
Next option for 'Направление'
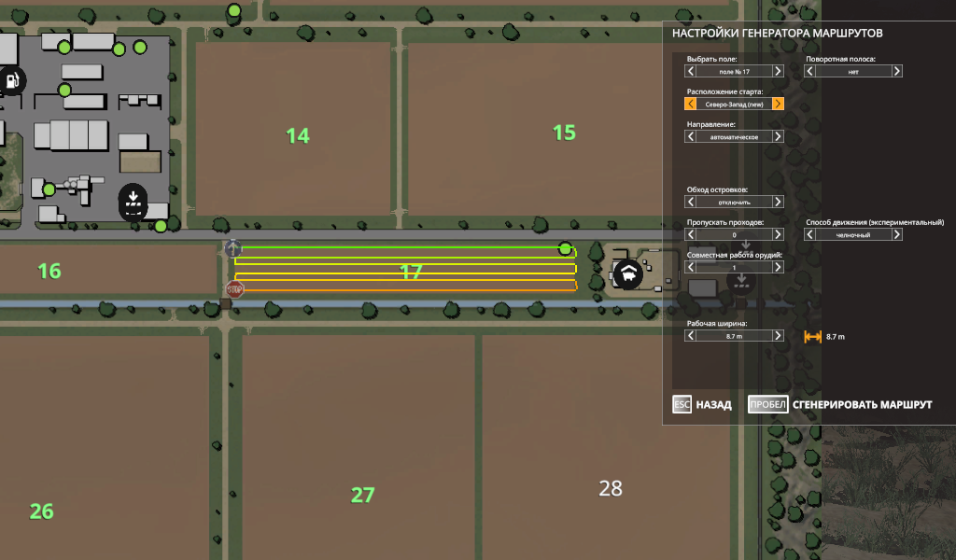(778, 136)
